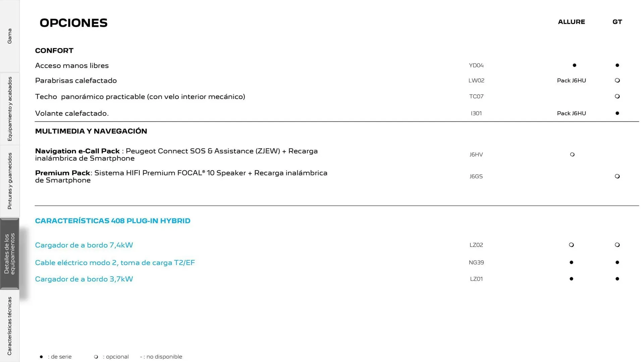Click Pack J6HU in Volante calefactado row
The width and height of the screenshot is (644, 362).
571,113
